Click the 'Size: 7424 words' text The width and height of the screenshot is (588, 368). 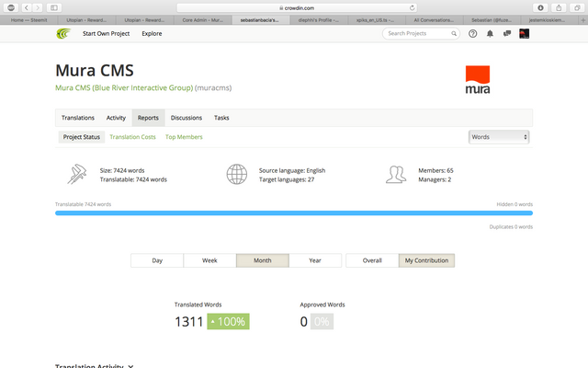click(x=122, y=170)
